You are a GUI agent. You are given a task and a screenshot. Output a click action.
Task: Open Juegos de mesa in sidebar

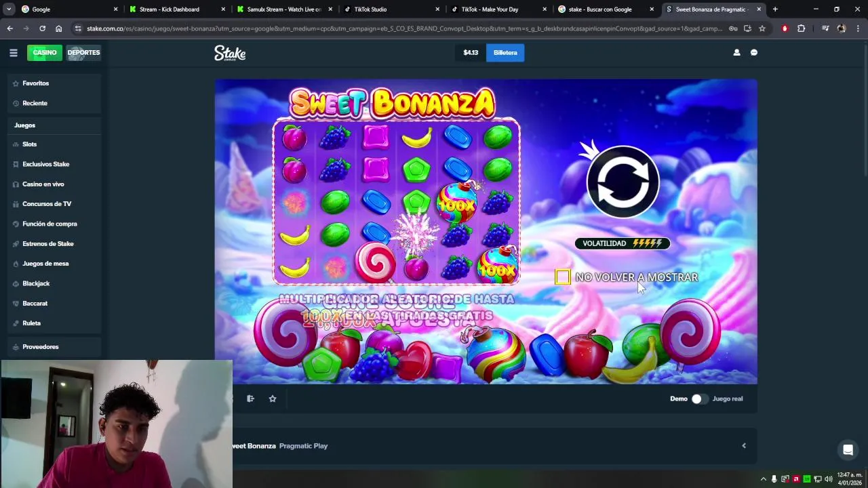tap(54, 264)
